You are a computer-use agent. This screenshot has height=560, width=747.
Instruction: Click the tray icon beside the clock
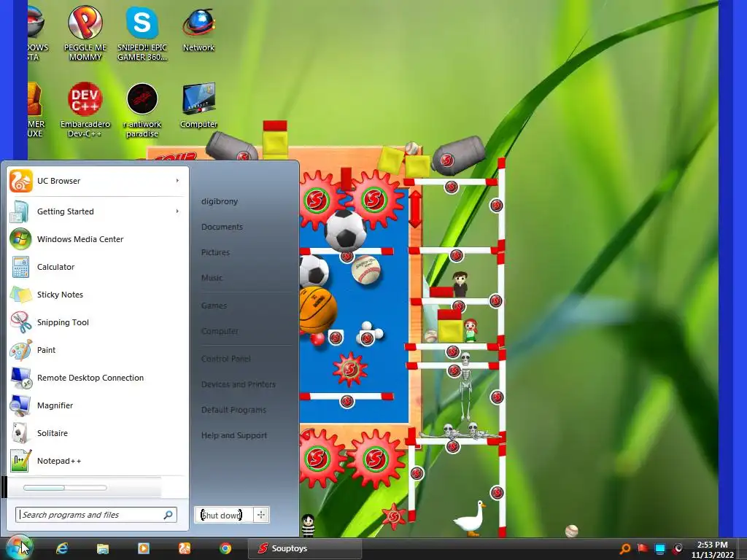677,548
